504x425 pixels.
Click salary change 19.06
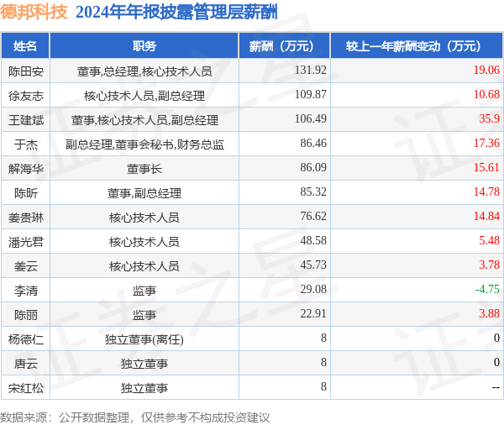coord(486,70)
